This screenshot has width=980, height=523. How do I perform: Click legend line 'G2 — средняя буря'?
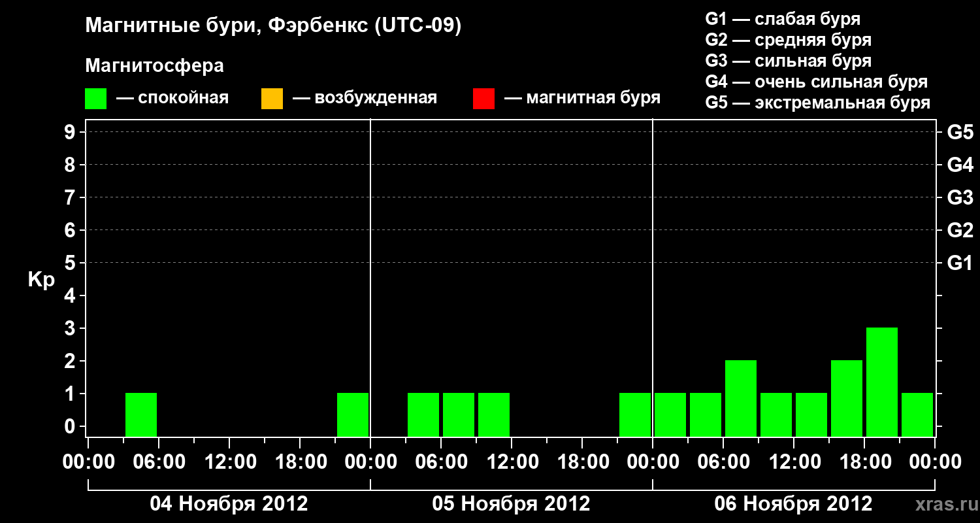[x=788, y=40]
